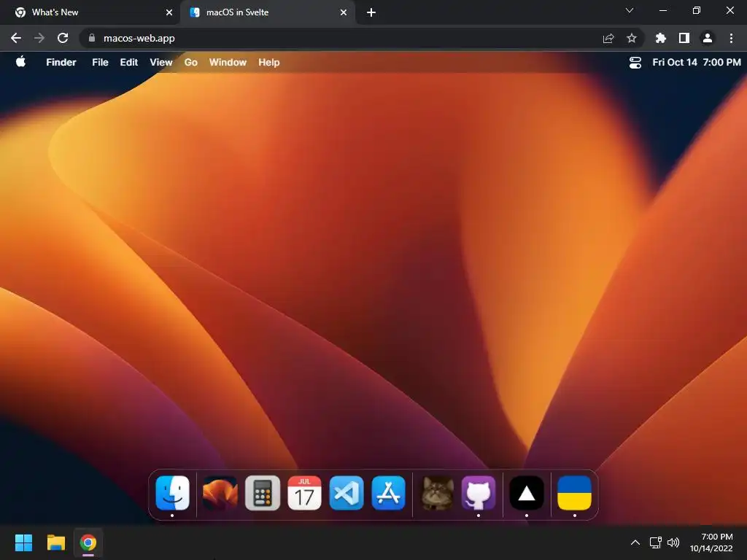Share this page icon in address bar
This screenshot has width=747, height=560.
(x=608, y=38)
